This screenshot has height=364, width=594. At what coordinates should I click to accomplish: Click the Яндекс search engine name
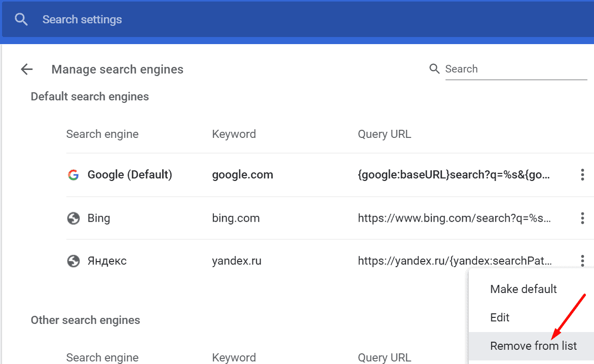(x=107, y=261)
